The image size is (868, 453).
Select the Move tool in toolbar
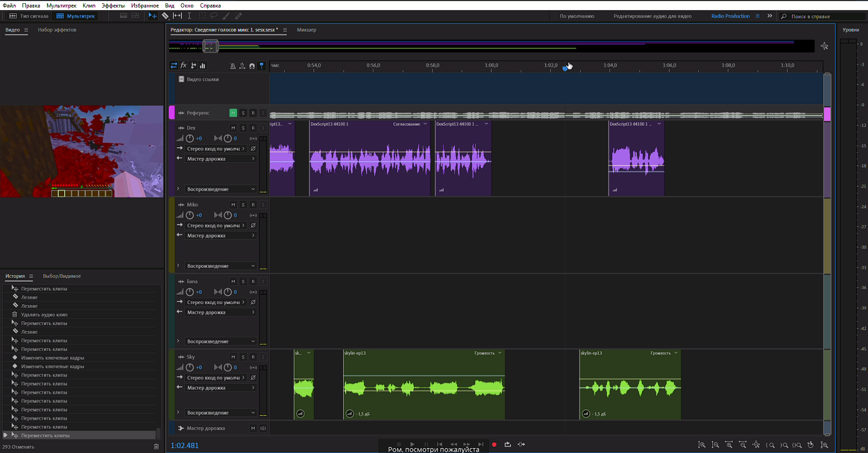point(153,16)
